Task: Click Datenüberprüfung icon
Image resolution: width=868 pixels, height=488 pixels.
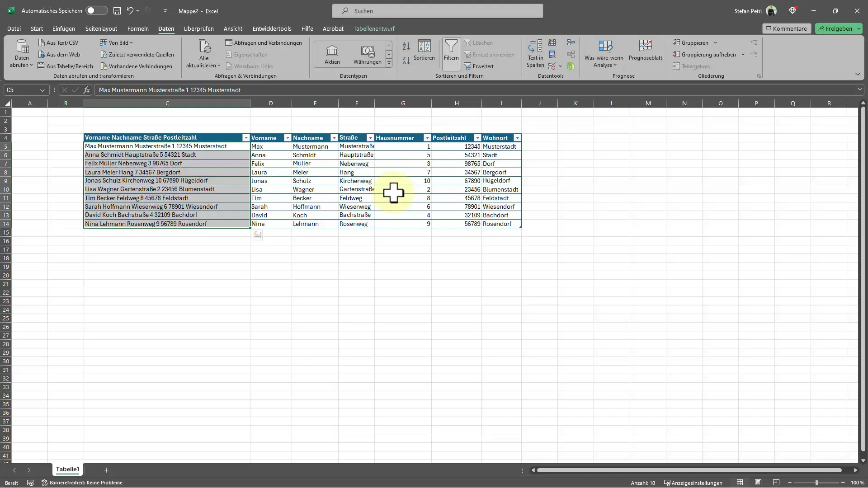Action: point(552,66)
